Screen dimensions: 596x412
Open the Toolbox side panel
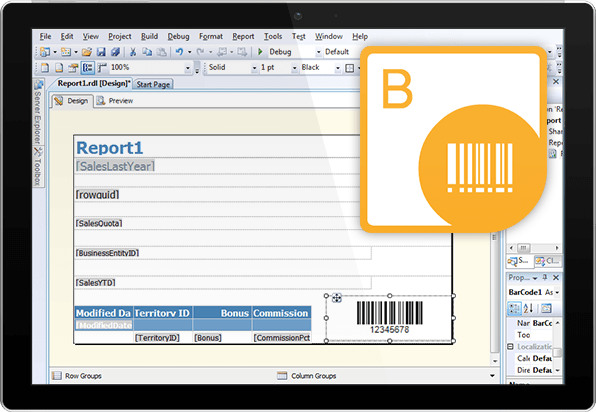pos(38,166)
